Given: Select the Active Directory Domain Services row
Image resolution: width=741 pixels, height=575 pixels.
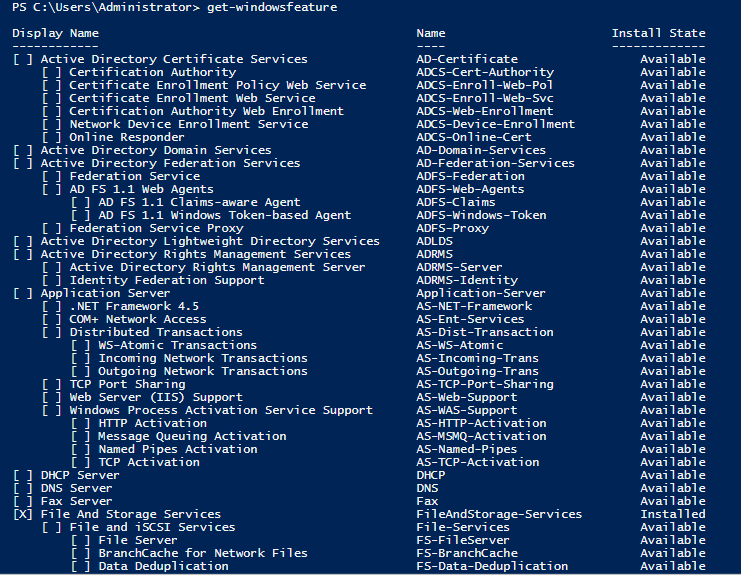Looking at the screenshot, I should point(359,150).
